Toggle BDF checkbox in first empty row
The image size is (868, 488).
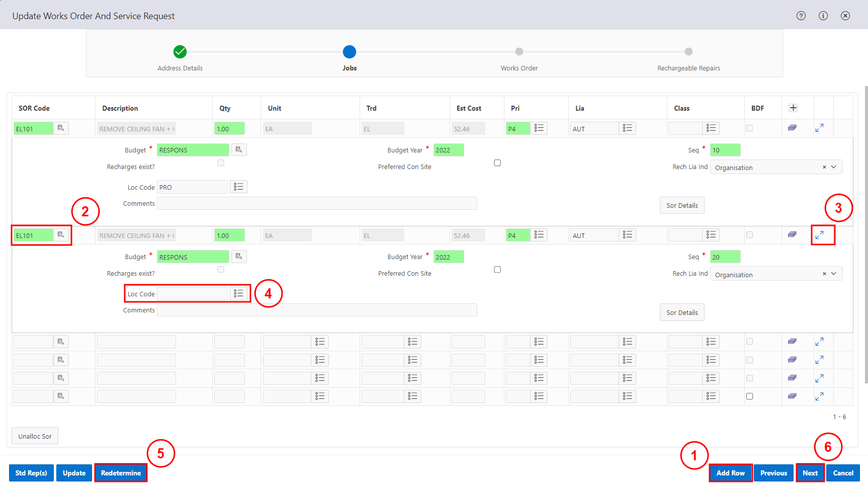coord(750,342)
